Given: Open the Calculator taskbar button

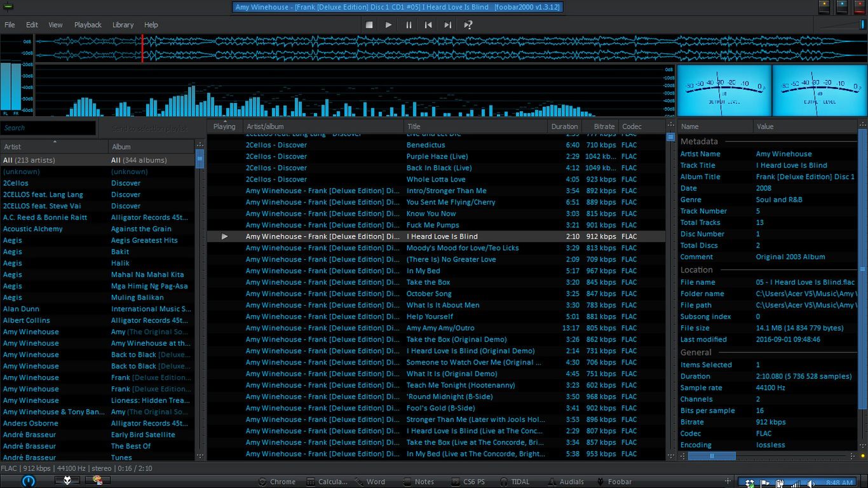Looking at the screenshot, I should (x=327, y=482).
